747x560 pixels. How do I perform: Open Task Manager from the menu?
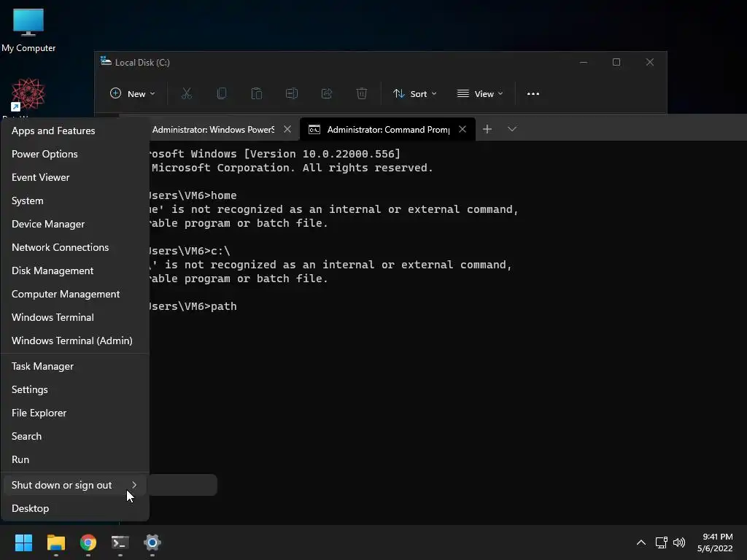click(x=75, y=366)
